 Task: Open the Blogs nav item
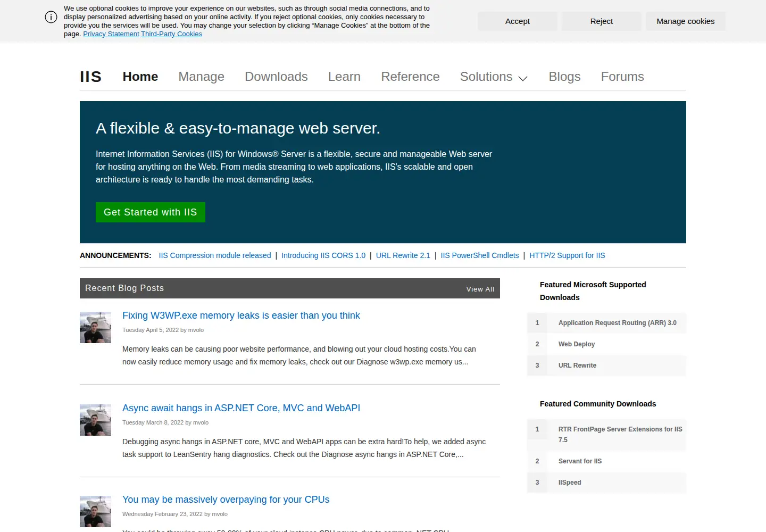pyautogui.click(x=564, y=77)
